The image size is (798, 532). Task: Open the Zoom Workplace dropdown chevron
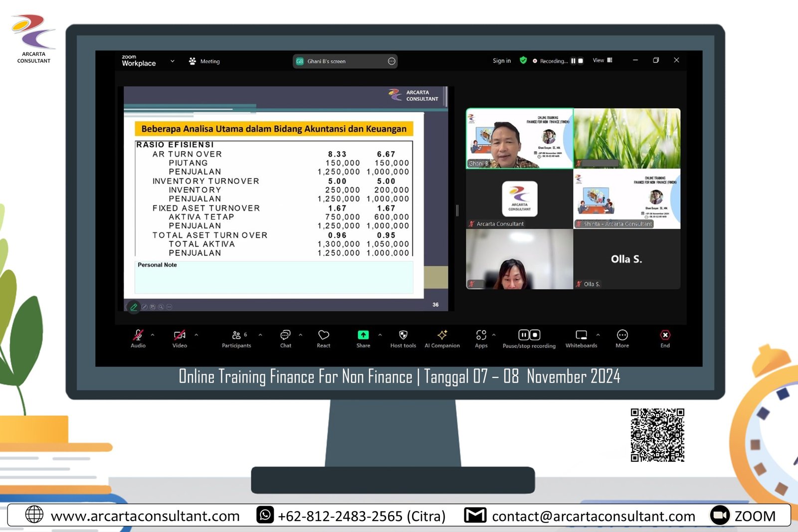click(x=173, y=61)
